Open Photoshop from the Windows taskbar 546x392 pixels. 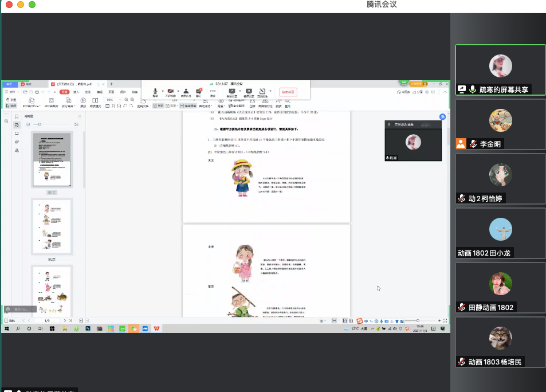pos(88,328)
